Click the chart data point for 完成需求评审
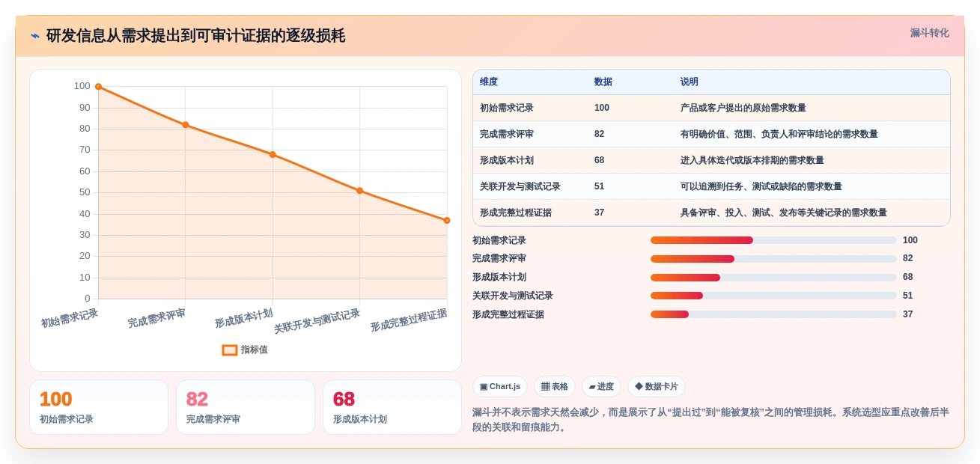The width and height of the screenshot is (980, 464). [186, 125]
